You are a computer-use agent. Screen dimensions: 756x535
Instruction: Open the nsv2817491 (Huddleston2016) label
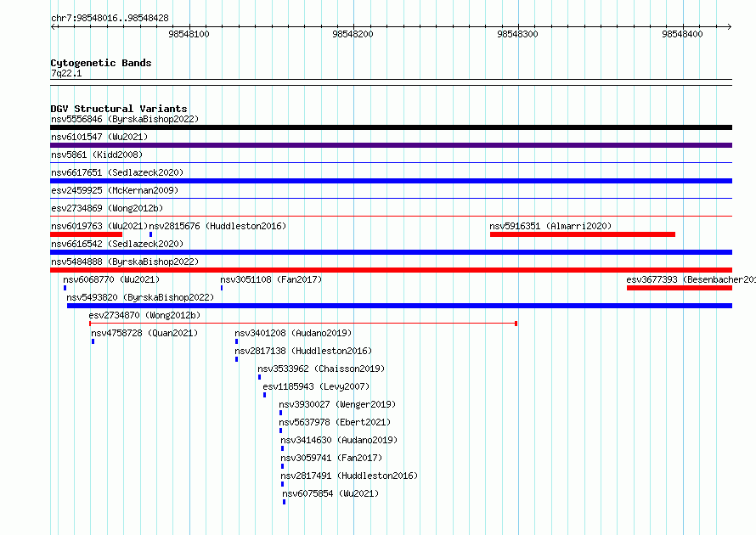[349, 476]
